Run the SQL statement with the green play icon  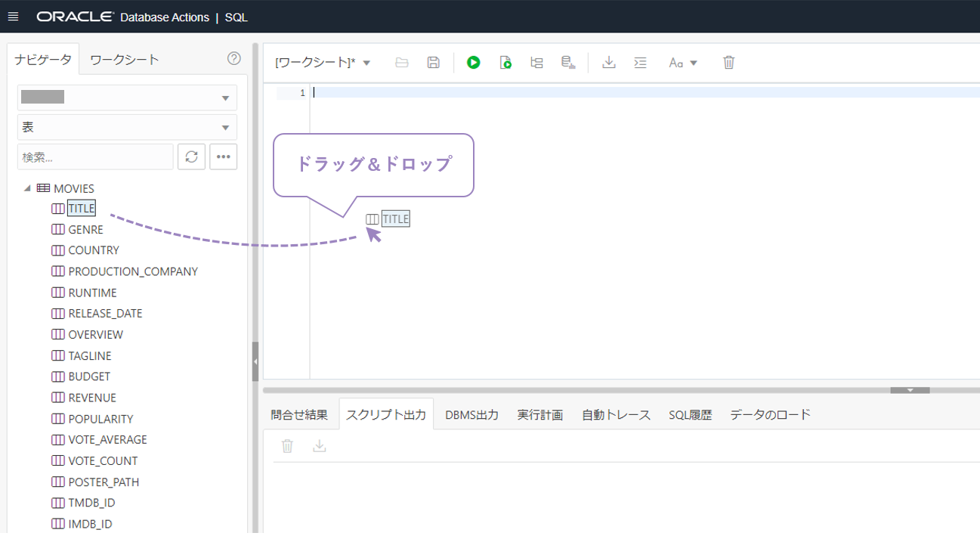point(474,63)
